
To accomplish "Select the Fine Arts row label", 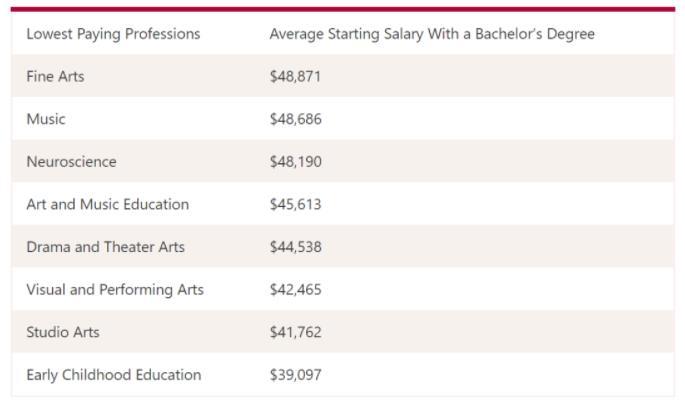I will click(x=55, y=76).
